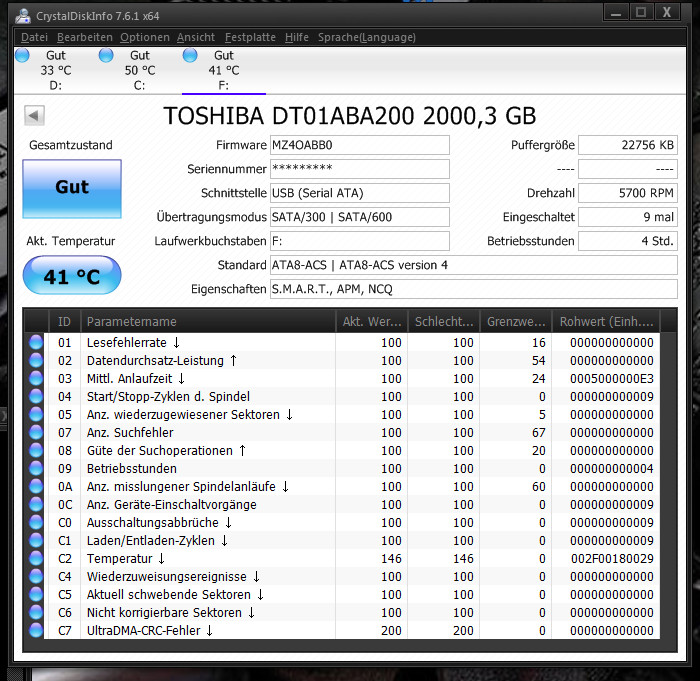The width and height of the screenshot is (700, 681).
Task: Click raw value 002F00180029
Action: (612, 559)
